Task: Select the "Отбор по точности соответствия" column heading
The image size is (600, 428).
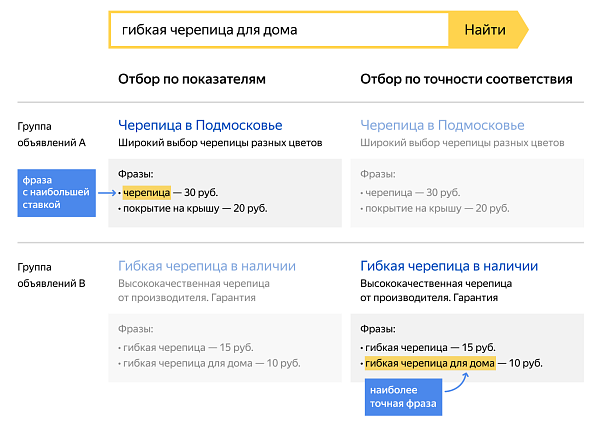Action: click(466, 79)
